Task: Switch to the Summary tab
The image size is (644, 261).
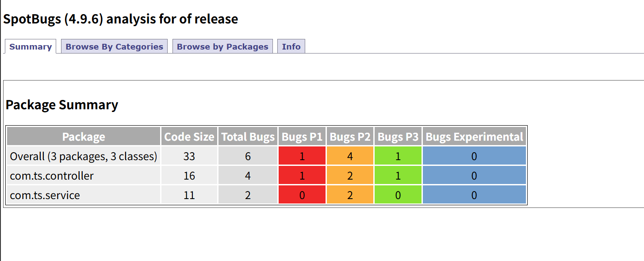Action: 31,46
